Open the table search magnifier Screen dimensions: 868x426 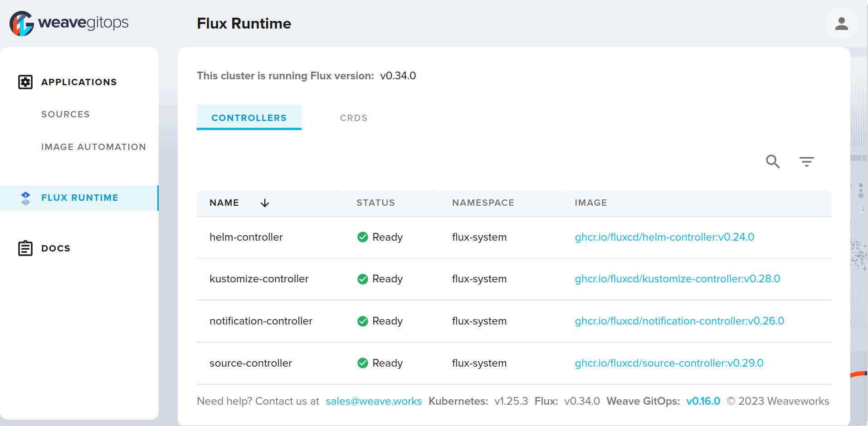coord(773,161)
